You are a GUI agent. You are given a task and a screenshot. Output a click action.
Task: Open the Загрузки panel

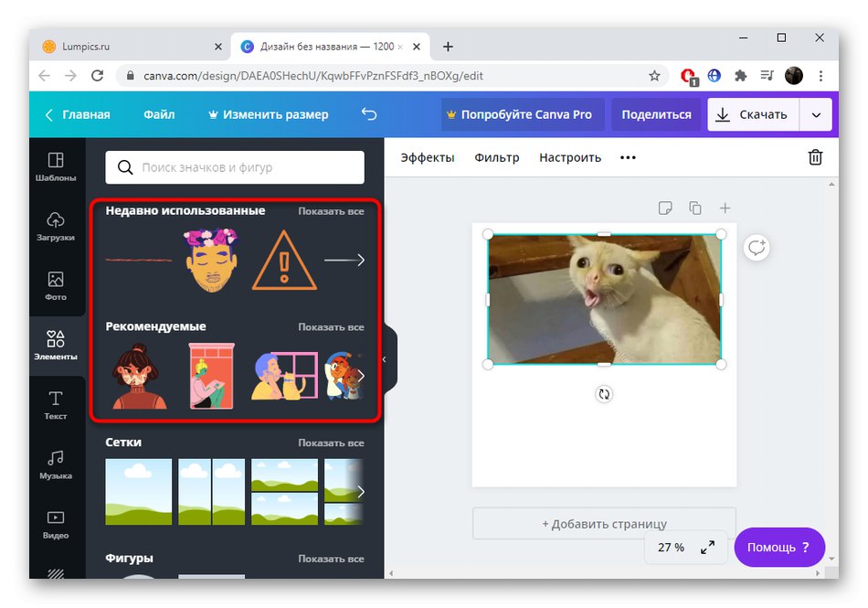point(57,227)
